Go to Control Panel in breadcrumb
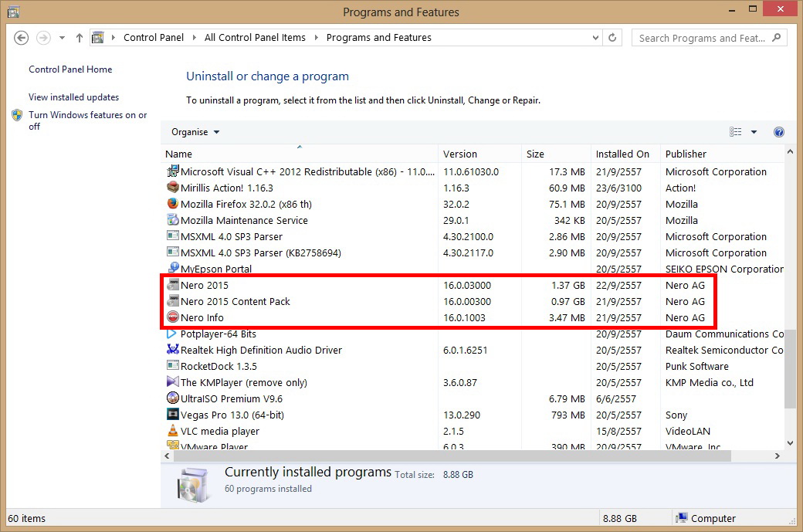The image size is (803, 532). click(x=153, y=37)
